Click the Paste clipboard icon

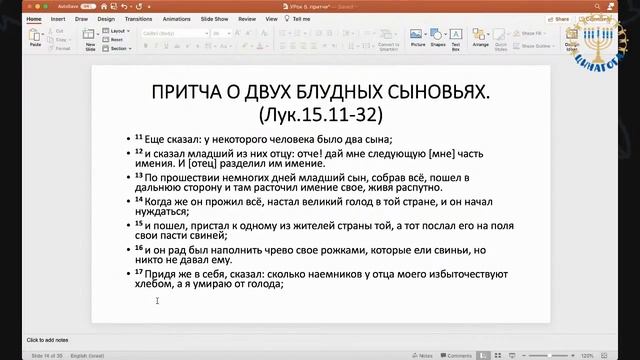point(35,36)
